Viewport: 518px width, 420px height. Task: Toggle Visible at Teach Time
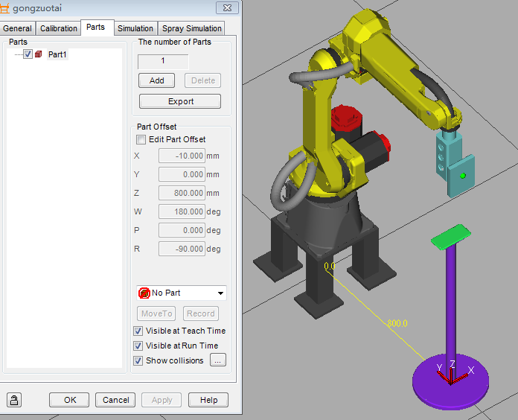pyautogui.click(x=138, y=331)
